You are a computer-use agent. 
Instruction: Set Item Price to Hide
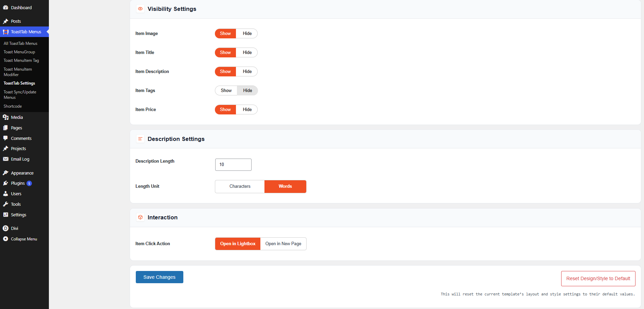point(247,110)
